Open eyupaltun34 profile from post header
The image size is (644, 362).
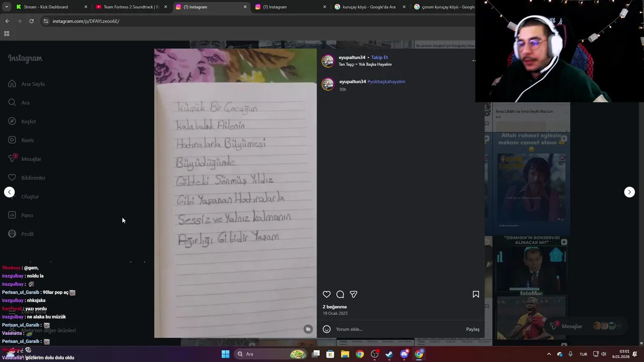point(352,57)
